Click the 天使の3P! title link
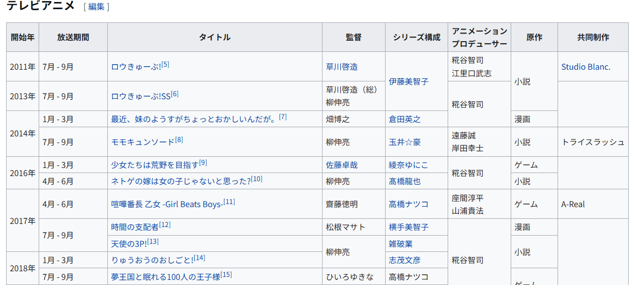The height and width of the screenshot is (285, 644). tap(129, 244)
